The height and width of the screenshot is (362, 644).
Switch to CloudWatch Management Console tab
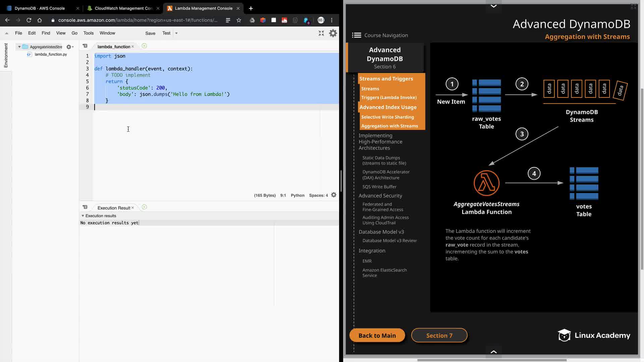pos(123,8)
